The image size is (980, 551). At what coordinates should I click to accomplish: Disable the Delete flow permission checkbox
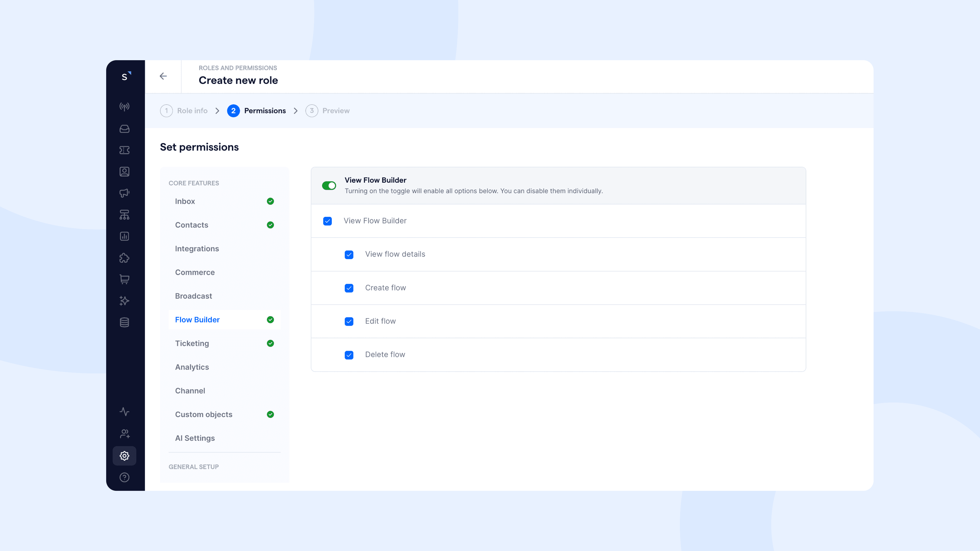click(x=349, y=355)
